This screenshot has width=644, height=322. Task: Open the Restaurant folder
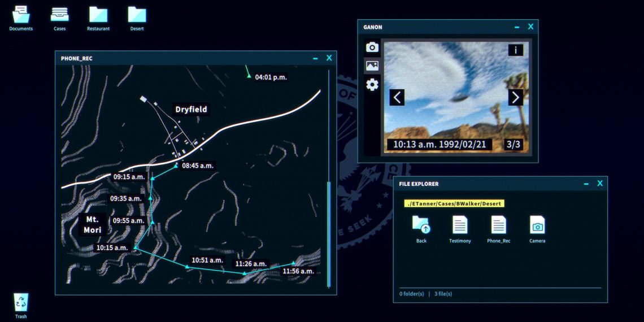point(98,15)
